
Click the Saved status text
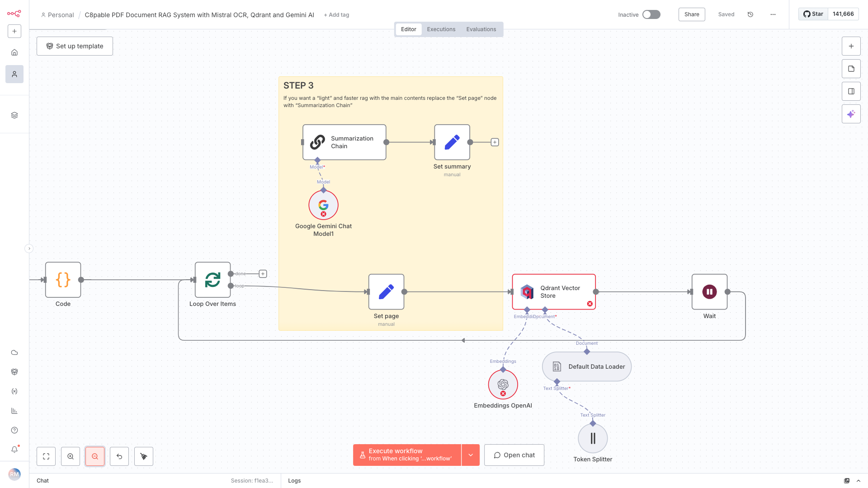726,14
